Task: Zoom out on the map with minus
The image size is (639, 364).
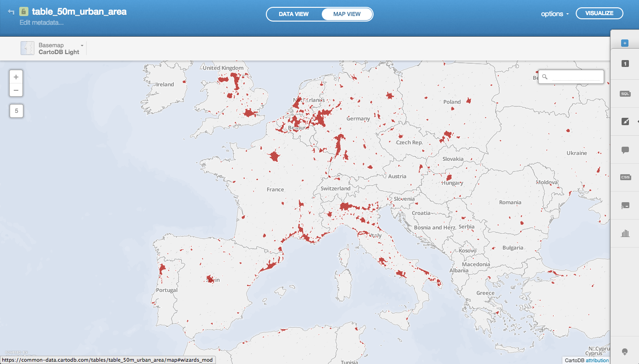Action: (16, 90)
